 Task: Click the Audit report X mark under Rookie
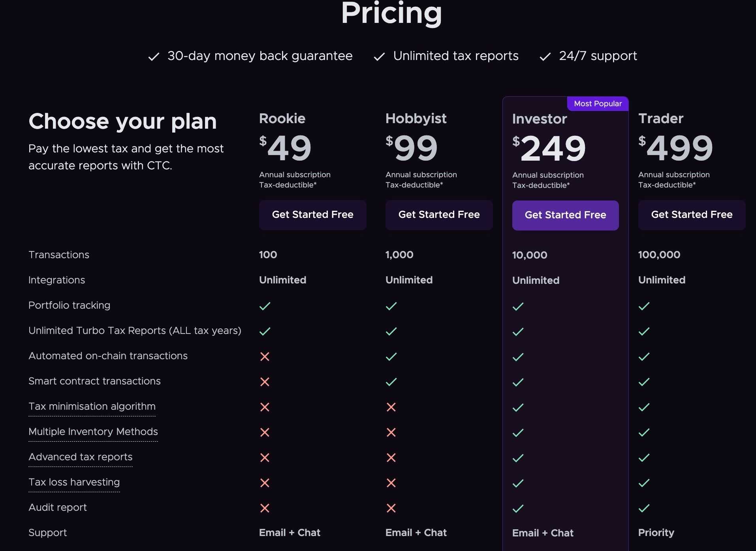265,508
